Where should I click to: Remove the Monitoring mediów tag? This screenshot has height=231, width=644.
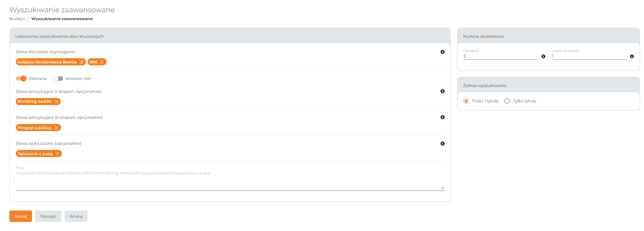pyautogui.click(x=56, y=102)
